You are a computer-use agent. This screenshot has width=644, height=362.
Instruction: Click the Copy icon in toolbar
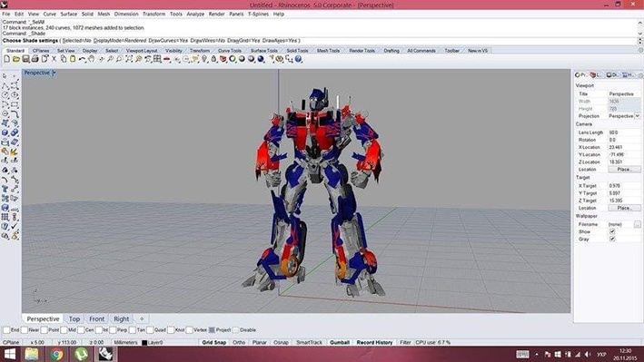(64, 59)
